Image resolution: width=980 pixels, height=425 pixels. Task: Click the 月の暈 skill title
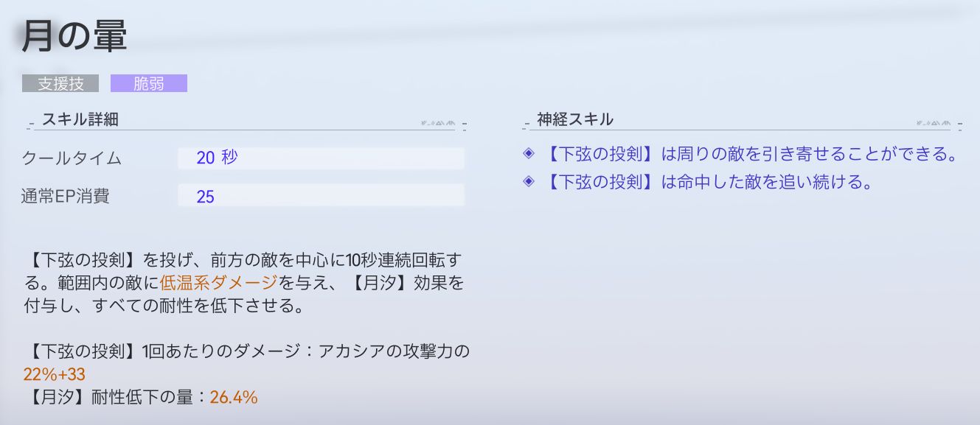(74, 36)
